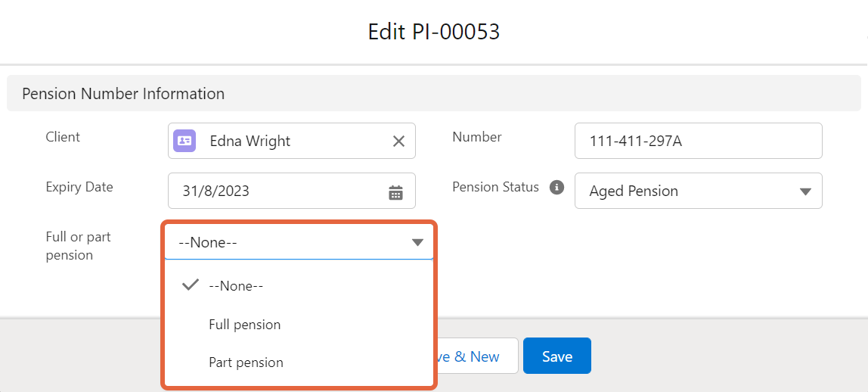This screenshot has height=392, width=868.
Task: Click the Expiry Date label
Action: click(79, 187)
